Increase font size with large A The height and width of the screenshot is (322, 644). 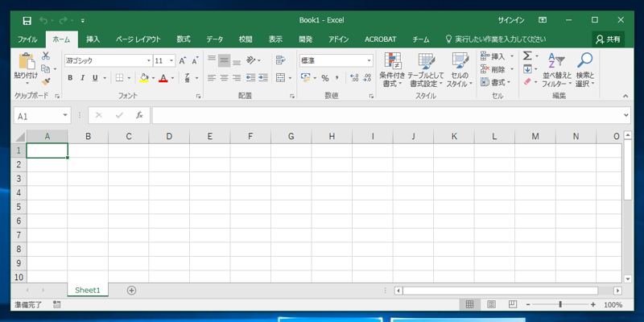(x=183, y=61)
